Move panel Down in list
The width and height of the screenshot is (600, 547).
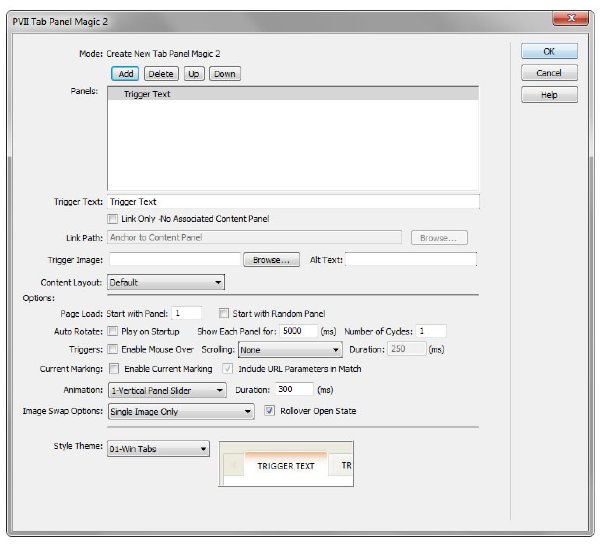pyautogui.click(x=225, y=74)
